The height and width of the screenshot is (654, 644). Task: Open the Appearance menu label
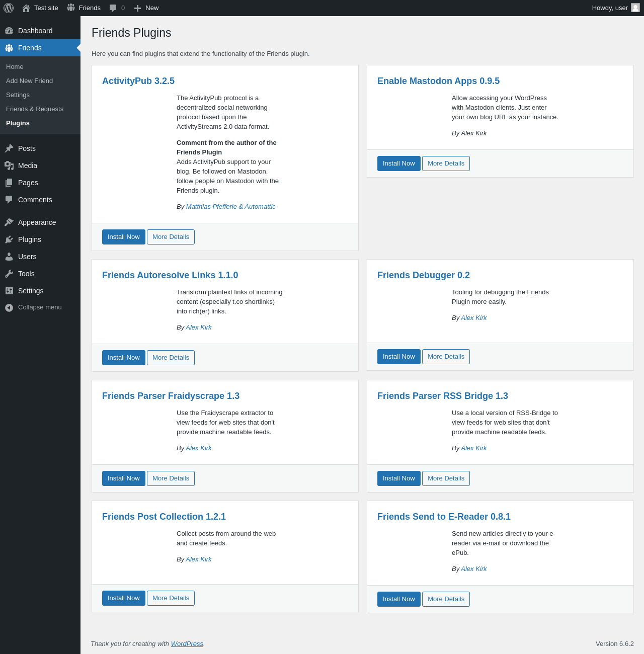37,222
